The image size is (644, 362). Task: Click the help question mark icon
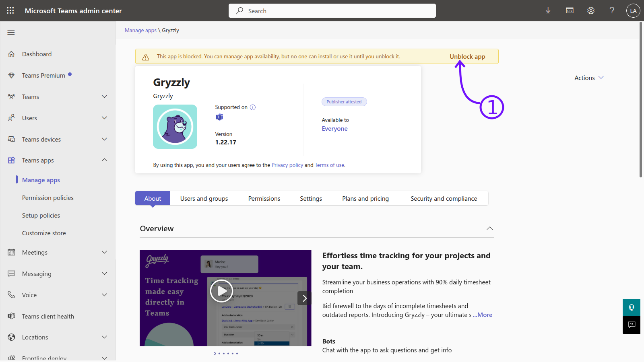click(612, 11)
